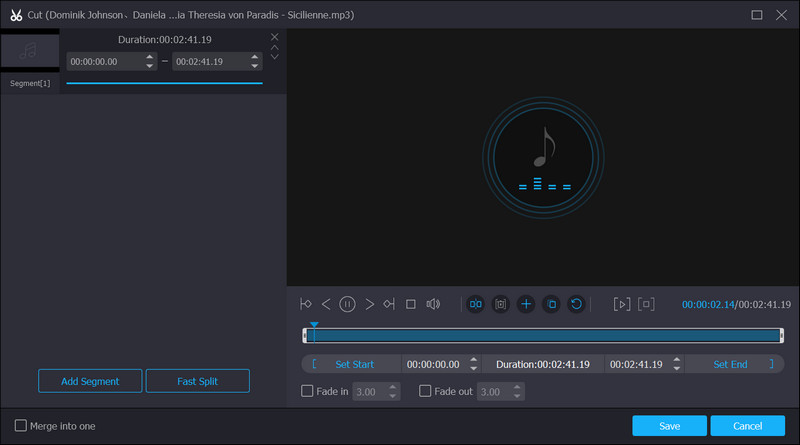
Task: Add a new segment with plus icon
Action: pyautogui.click(x=526, y=304)
